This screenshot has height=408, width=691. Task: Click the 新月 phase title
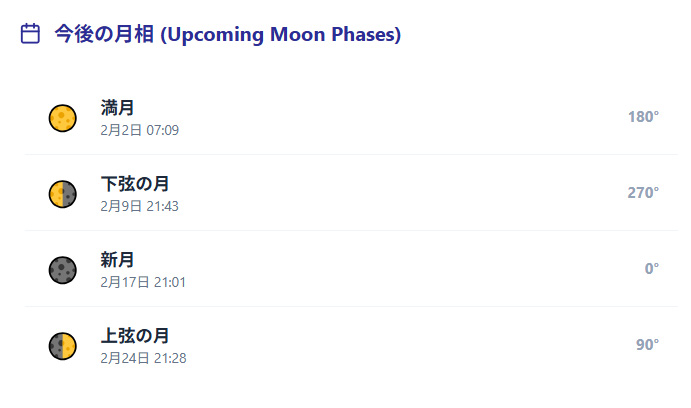pyautogui.click(x=117, y=260)
